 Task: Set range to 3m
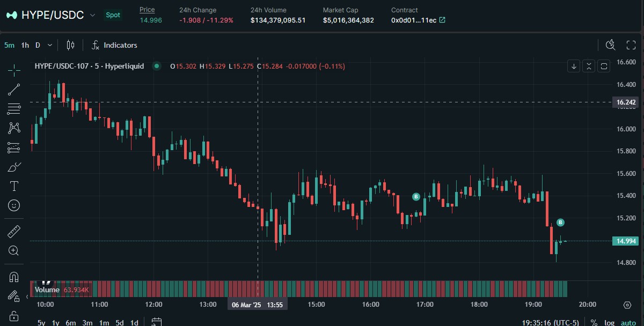pyautogui.click(x=87, y=322)
